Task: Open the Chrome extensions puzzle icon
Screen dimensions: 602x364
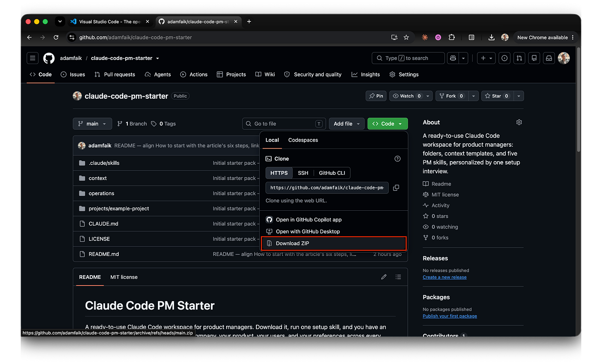Action: [451, 37]
